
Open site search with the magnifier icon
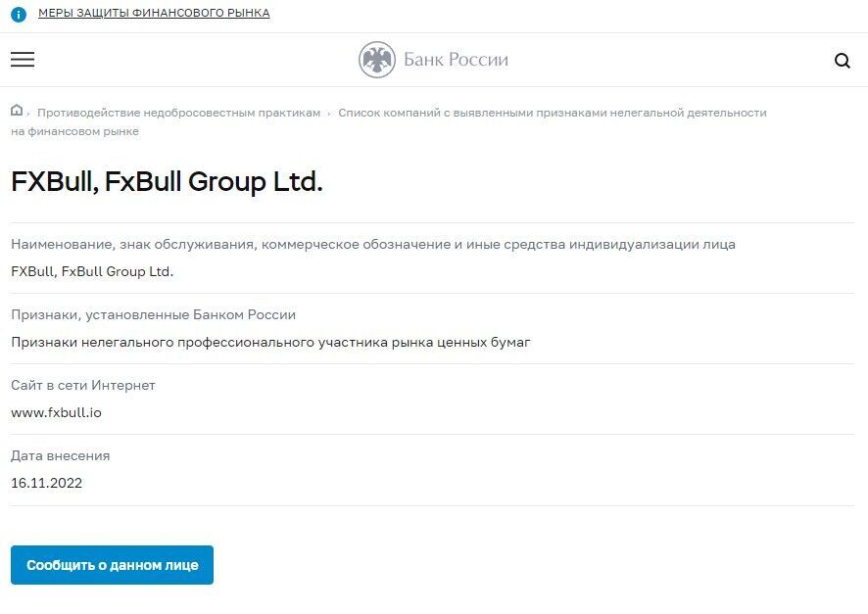pos(842,61)
